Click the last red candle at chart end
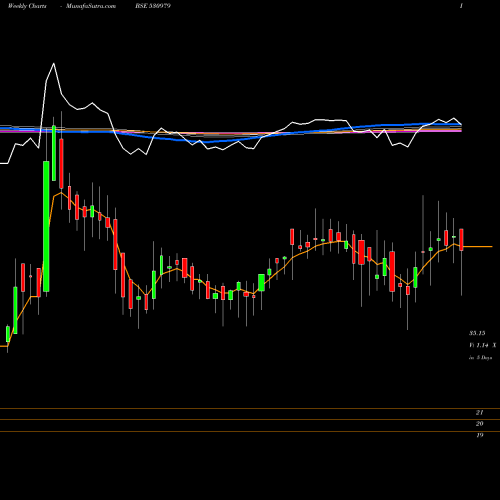Viewport: 500px width, 500px height. (x=461, y=240)
